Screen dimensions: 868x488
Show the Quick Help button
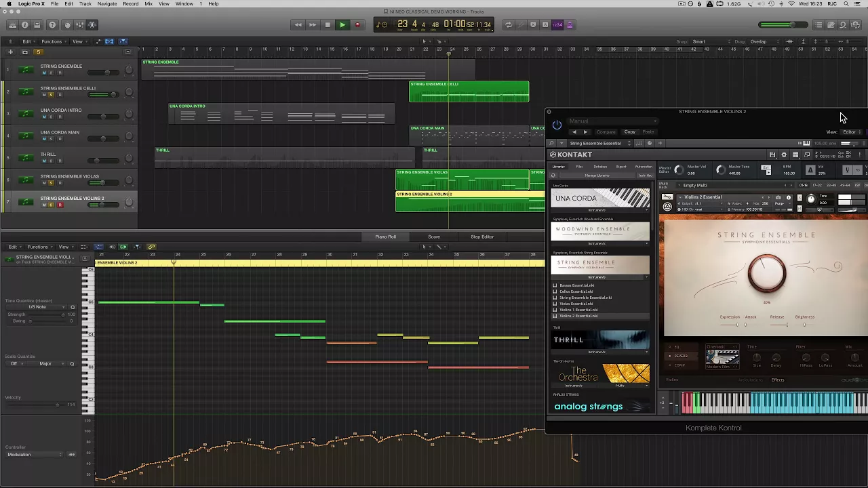[52, 25]
